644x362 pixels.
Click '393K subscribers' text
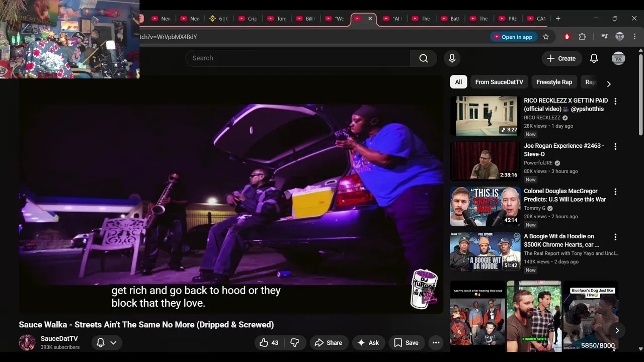point(60,347)
